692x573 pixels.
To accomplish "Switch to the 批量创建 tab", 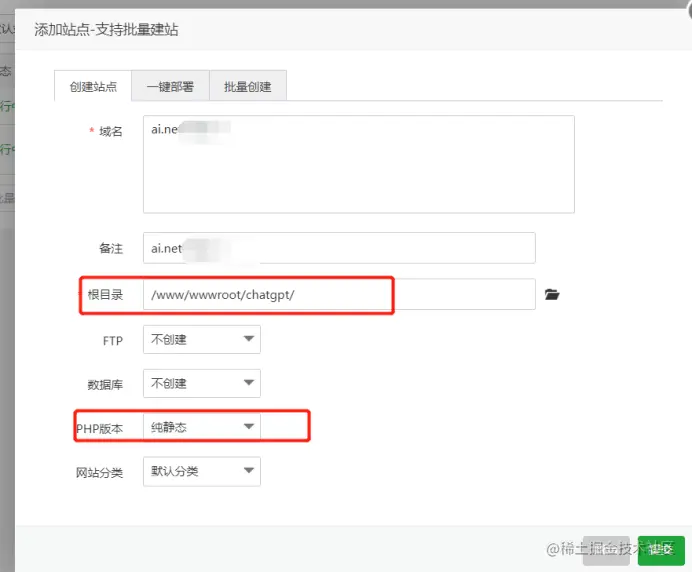I will click(248, 86).
